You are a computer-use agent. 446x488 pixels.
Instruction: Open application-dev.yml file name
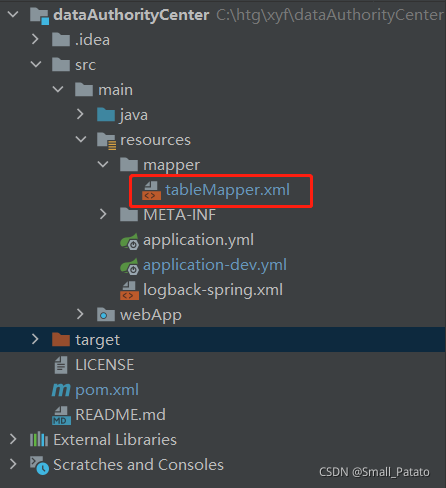coord(215,265)
